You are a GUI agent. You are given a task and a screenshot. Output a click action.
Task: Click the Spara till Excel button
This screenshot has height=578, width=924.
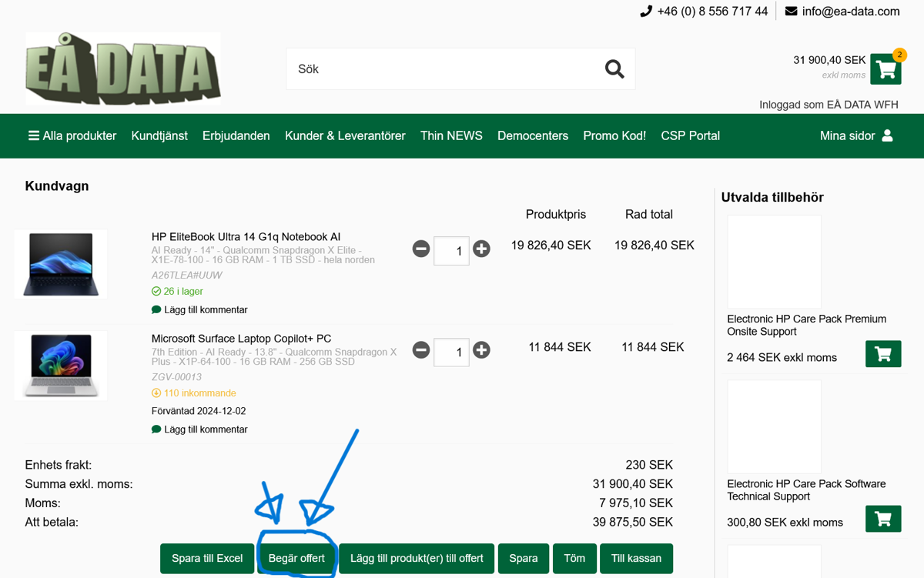point(207,559)
